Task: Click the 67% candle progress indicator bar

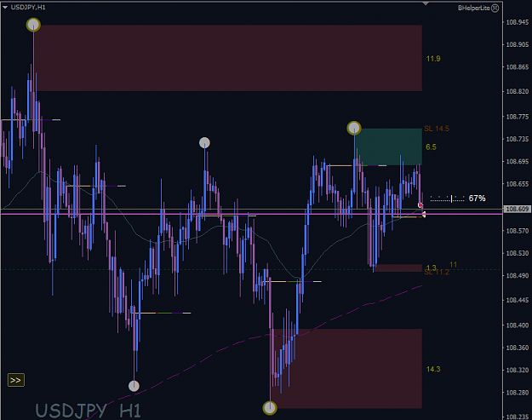Action: [x=447, y=198]
